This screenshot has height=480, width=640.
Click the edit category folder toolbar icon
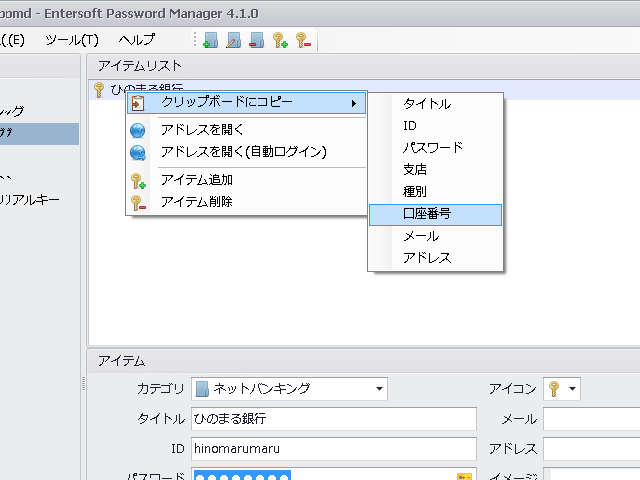pos(233,40)
